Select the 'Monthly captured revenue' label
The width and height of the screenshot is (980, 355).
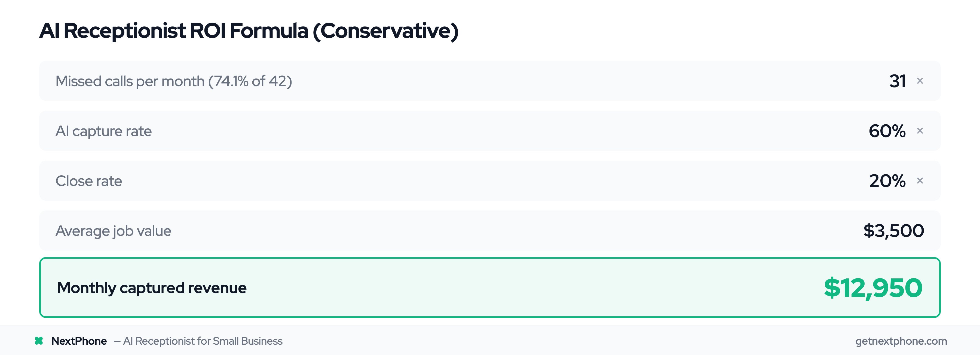tap(152, 288)
